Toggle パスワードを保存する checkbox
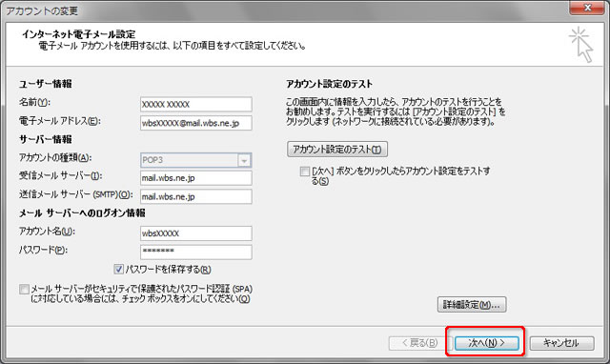 (x=118, y=269)
